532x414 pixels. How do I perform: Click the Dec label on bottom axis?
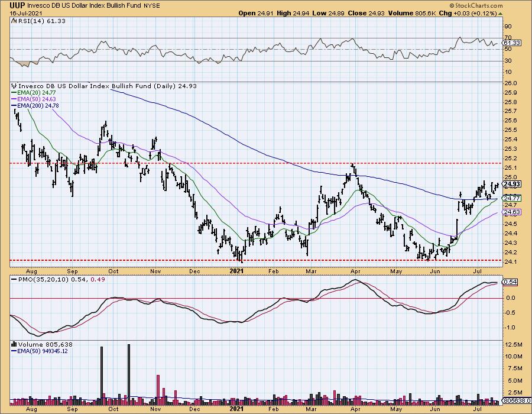point(194,409)
